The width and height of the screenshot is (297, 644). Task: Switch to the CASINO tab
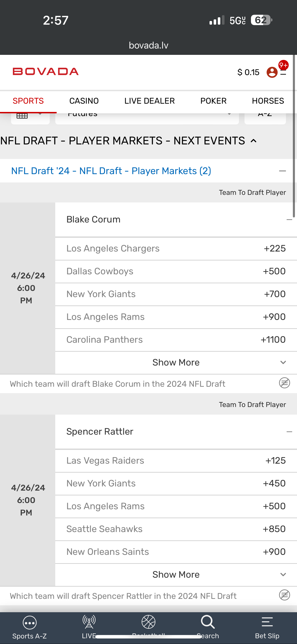point(84,101)
